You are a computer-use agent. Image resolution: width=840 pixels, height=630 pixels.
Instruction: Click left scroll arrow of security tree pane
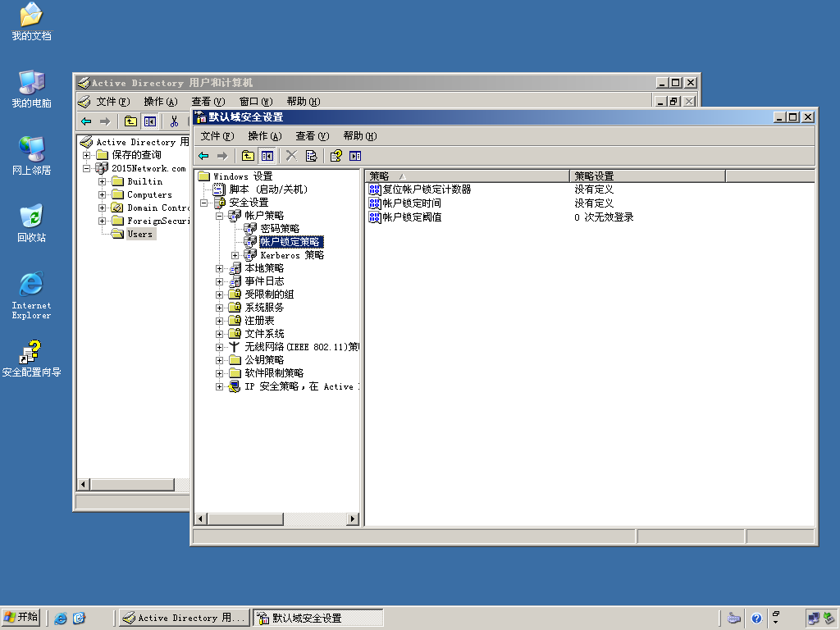[201, 518]
